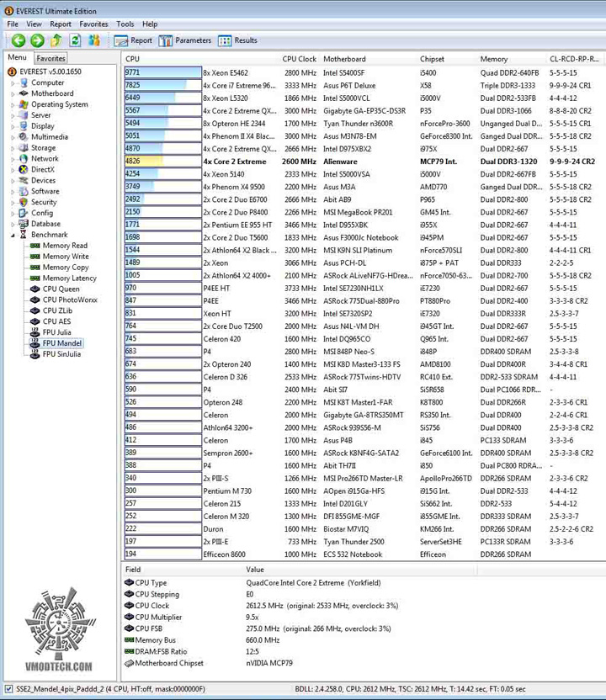The height and width of the screenshot is (700, 606).
Task: Click the 9771 score bar
Action: click(163, 72)
